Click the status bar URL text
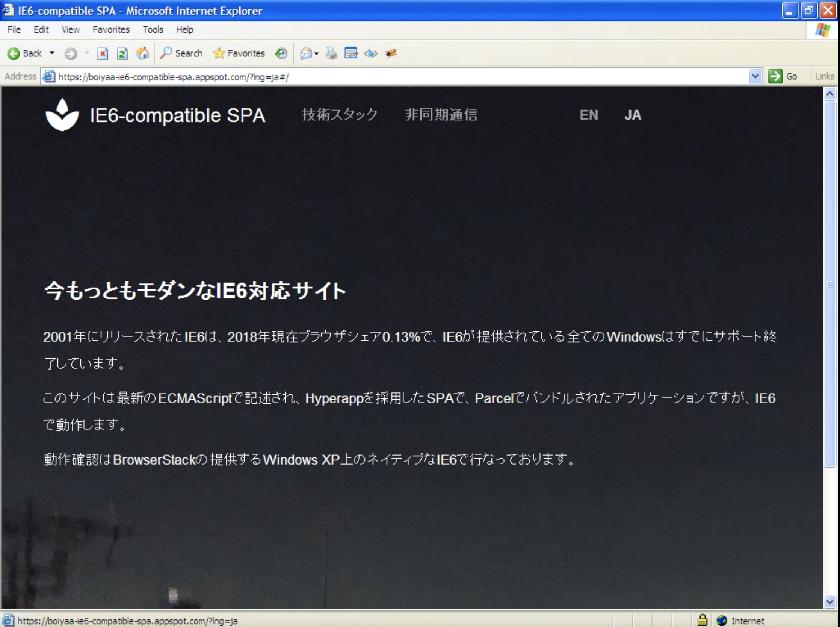840x627 pixels. pyautogui.click(x=127, y=621)
